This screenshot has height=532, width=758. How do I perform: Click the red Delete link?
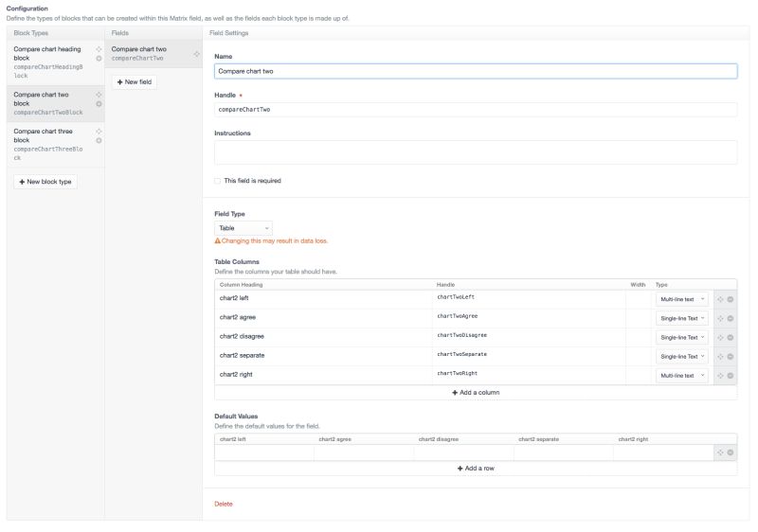[224, 504]
